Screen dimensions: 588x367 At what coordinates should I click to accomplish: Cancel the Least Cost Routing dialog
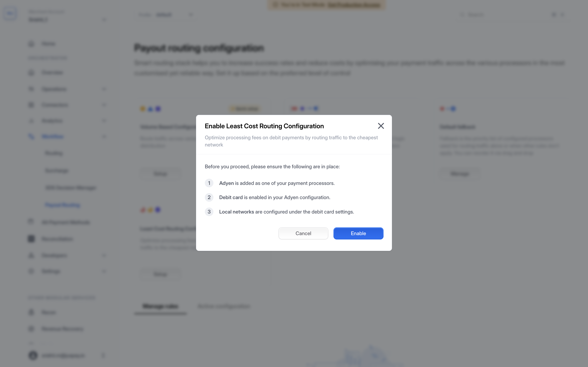click(303, 233)
